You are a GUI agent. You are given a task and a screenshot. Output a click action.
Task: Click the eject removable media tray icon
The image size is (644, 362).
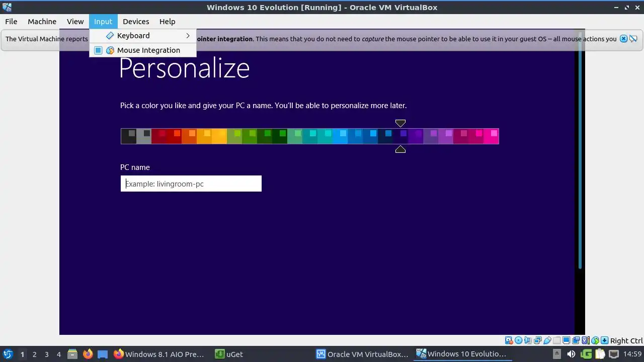tap(557, 354)
